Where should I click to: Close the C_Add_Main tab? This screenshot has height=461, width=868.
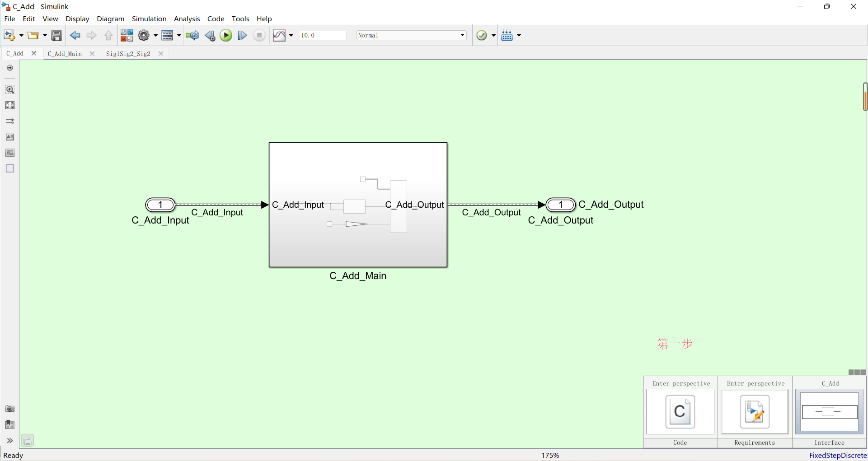92,54
